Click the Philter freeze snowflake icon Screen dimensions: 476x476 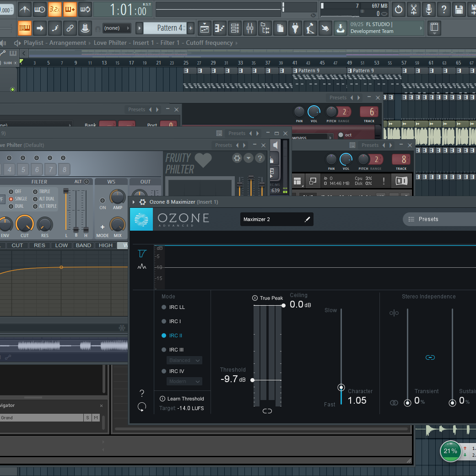[122, 328]
